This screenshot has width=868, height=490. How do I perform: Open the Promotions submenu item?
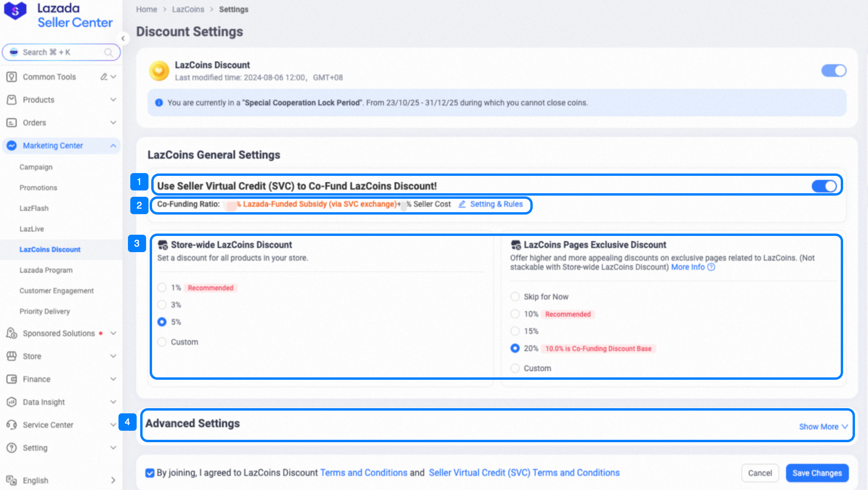(x=38, y=188)
